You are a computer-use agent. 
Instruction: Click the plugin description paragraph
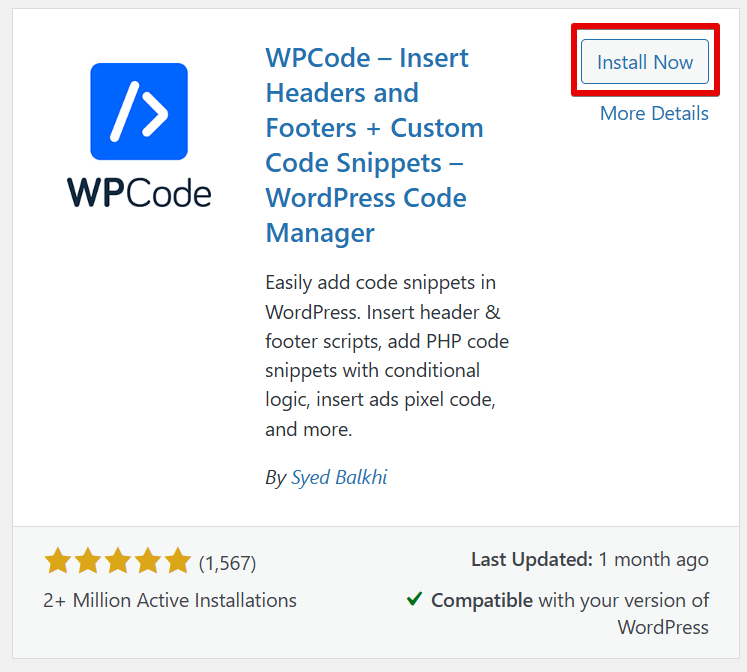point(387,356)
